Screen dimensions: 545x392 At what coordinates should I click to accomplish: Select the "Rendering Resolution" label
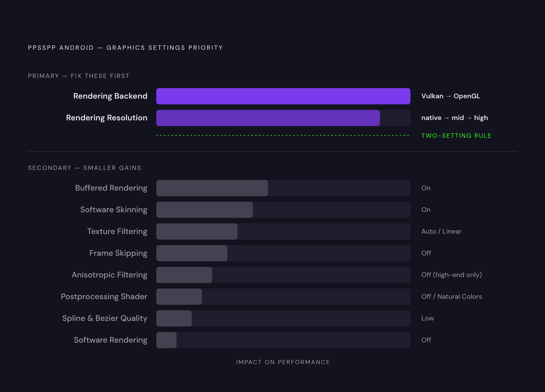[107, 118]
